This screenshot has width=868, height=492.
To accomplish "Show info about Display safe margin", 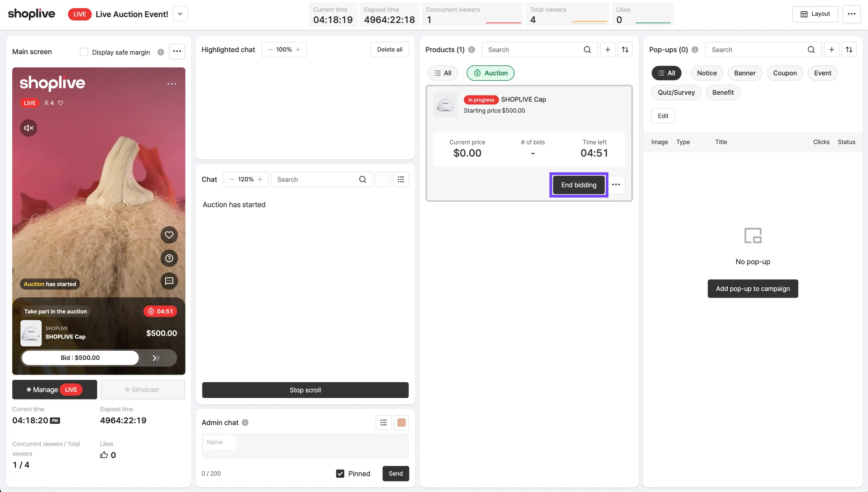I will coord(161,52).
